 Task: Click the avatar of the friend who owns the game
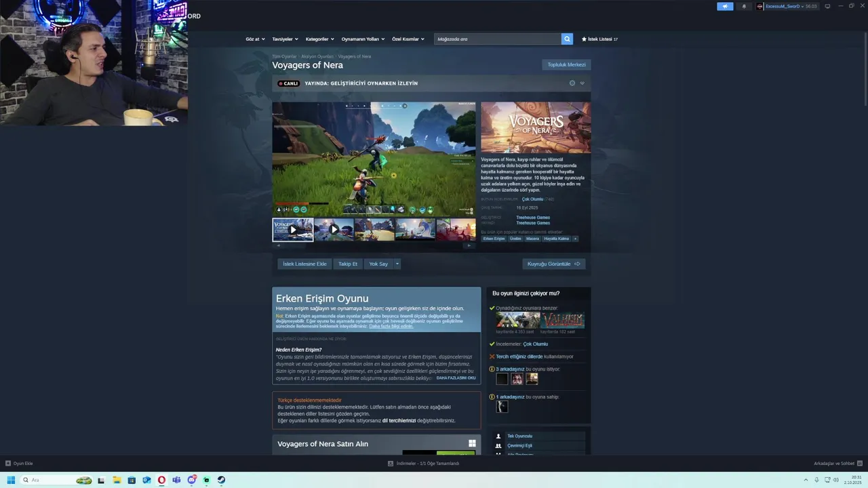[x=502, y=406]
